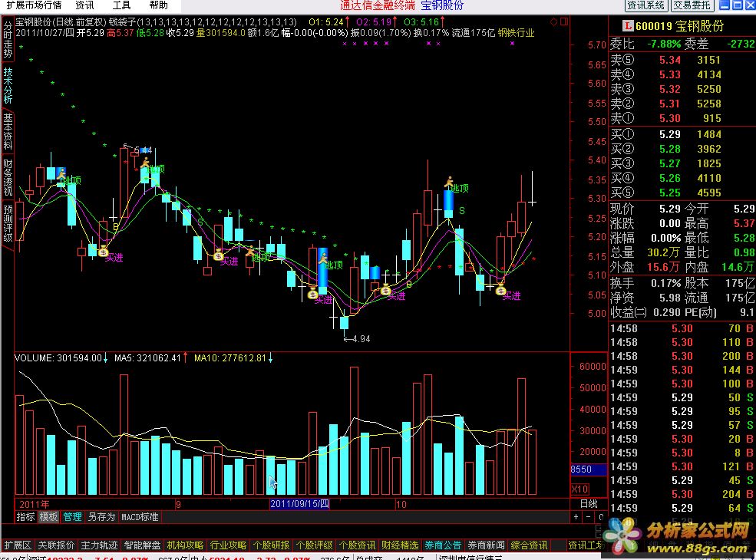Image resolution: width=756 pixels, height=560 pixels.
Task: Open the 工具 menu
Action: (121, 5)
